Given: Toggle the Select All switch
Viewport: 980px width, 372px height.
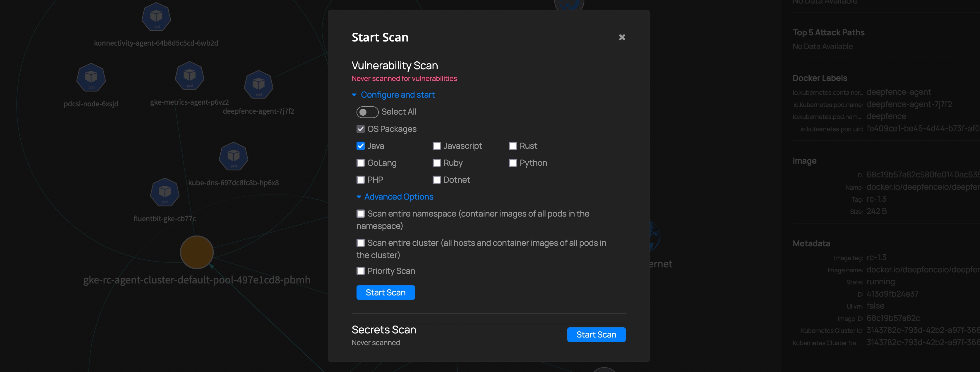Looking at the screenshot, I should coord(367,112).
